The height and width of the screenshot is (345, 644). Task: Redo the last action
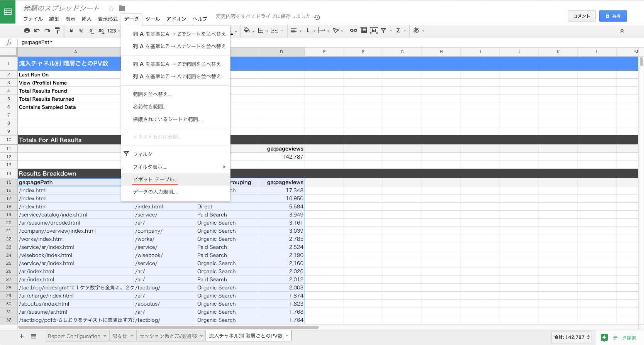(47, 30)
